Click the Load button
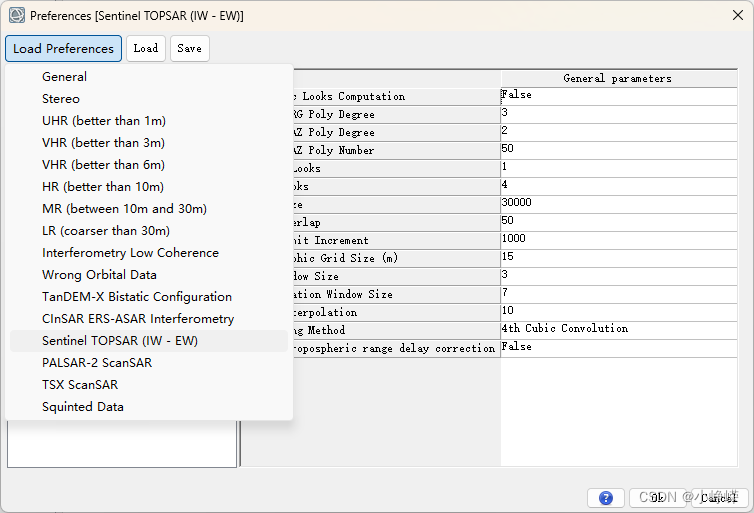 pos(146,49)
